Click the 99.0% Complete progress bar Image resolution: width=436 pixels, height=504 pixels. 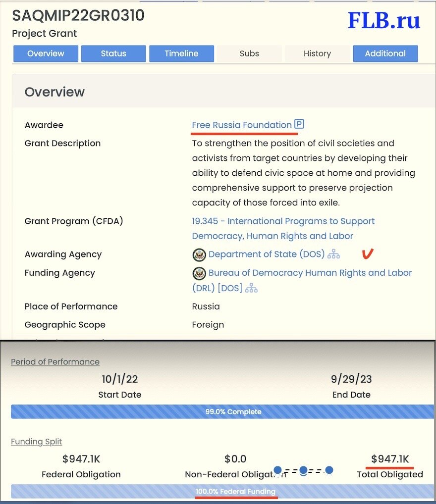(x=222, y=411)
